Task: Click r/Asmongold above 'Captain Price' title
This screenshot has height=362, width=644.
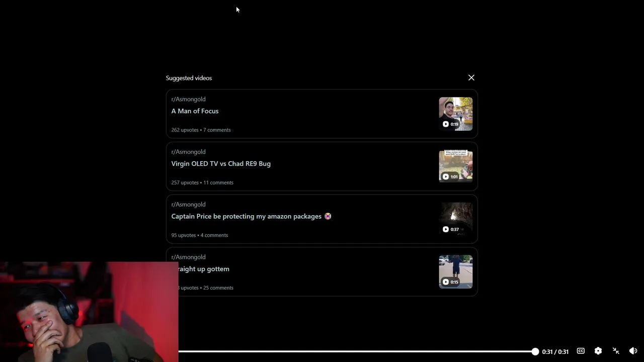Action: click(188, 205)
